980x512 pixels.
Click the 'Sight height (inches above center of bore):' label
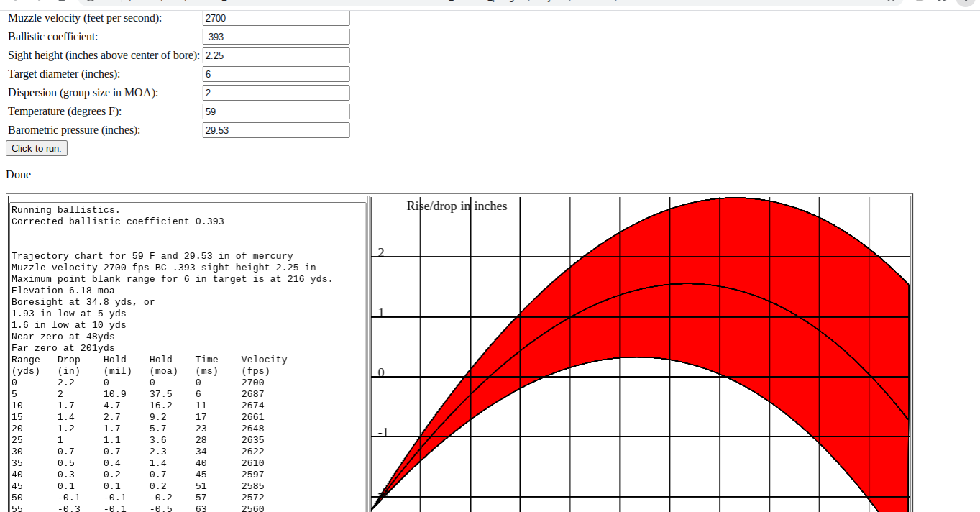click(104, 55)
